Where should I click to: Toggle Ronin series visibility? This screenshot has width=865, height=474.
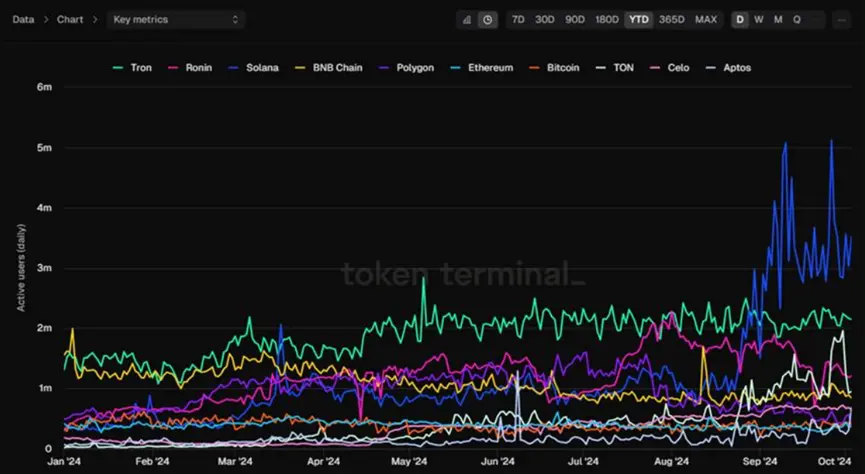[x=190, y=68]
